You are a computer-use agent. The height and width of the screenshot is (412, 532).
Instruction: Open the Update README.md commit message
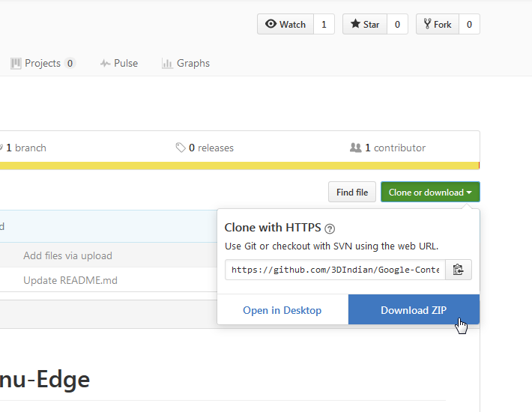[x=70, y=280]
